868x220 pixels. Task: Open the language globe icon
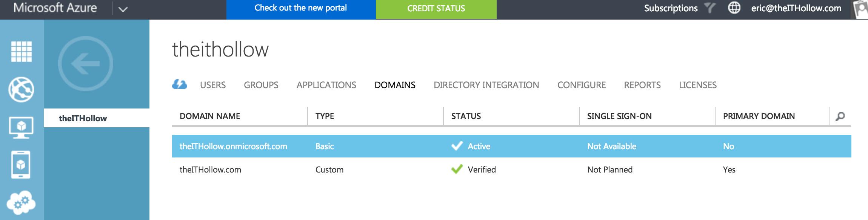click(x=734, y=8)
